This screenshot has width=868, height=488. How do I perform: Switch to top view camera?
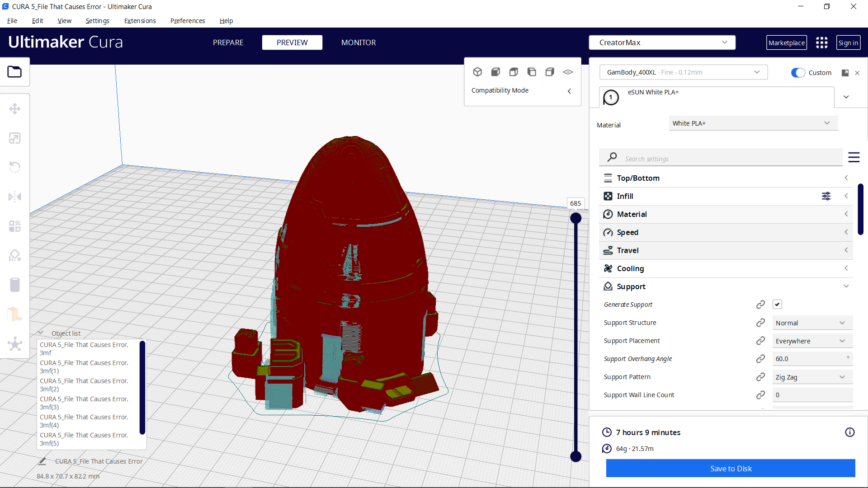click(514, 72)
